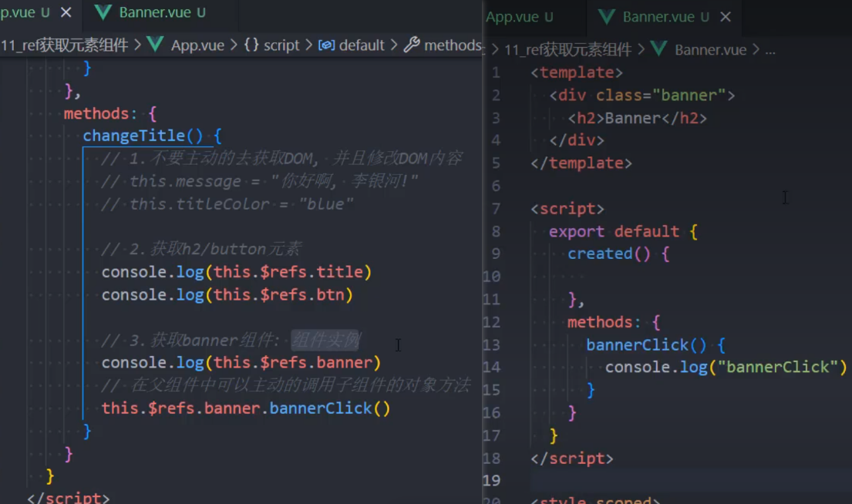
Task: Click 'export default {' line in Banner.vue
Action: [623, 232]
